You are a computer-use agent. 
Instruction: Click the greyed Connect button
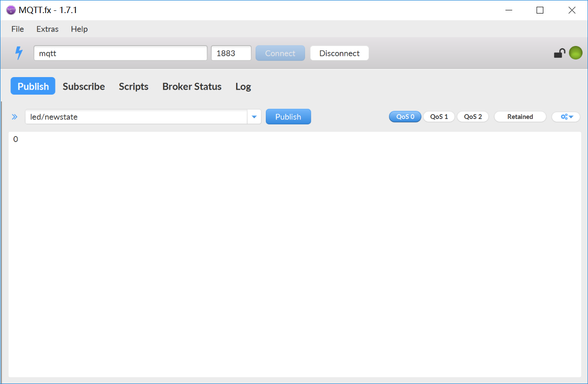click(280, 53)
